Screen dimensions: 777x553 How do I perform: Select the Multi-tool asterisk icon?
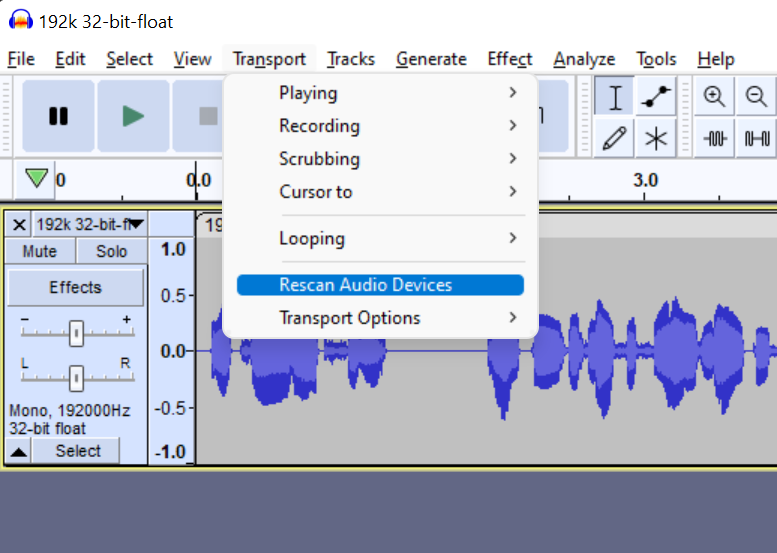[x=656, y=138]
